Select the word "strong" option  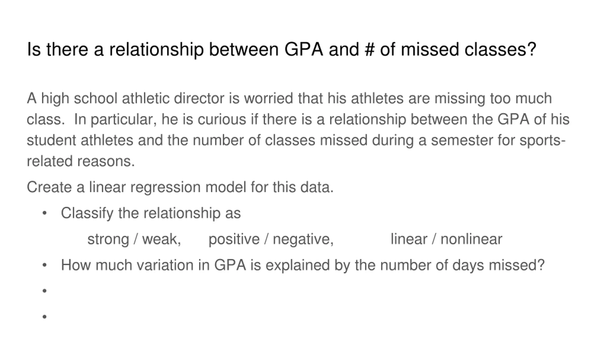[108, 239]
